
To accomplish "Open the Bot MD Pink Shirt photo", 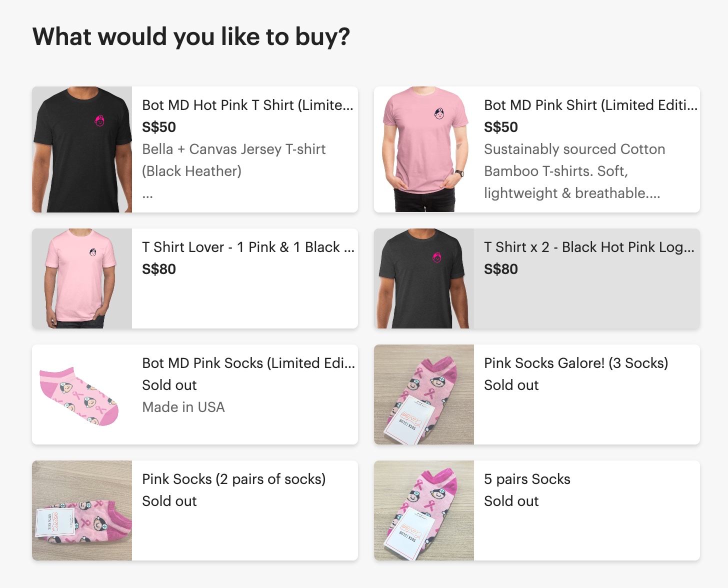I will coord(424,149).
